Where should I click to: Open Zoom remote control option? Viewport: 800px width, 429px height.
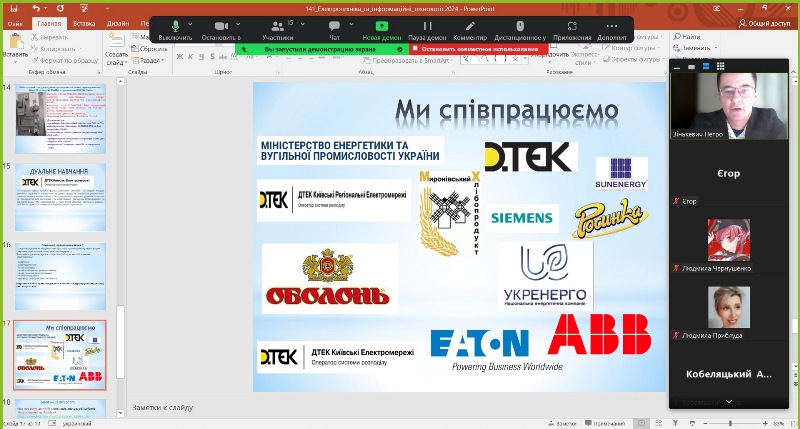[520, 29]
